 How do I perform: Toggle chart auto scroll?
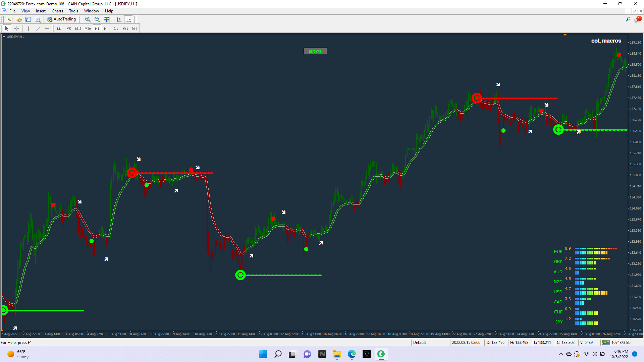[x=119, y=19]
